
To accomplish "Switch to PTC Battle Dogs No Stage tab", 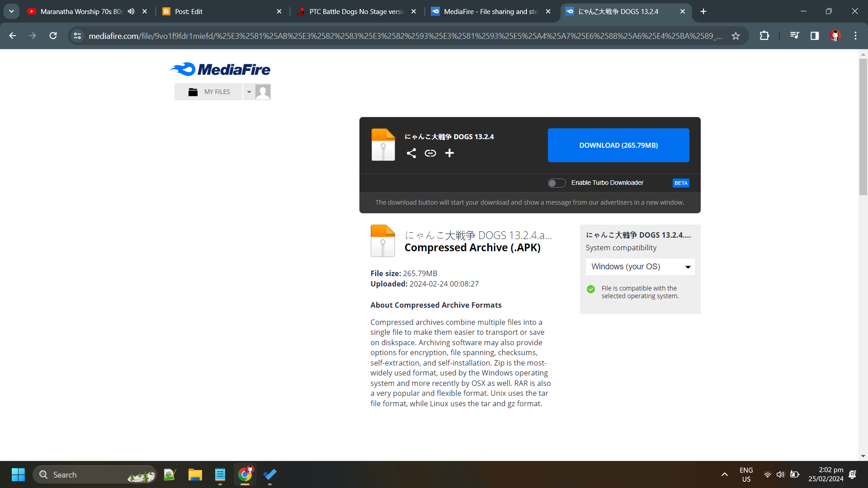I will point(355,11).
